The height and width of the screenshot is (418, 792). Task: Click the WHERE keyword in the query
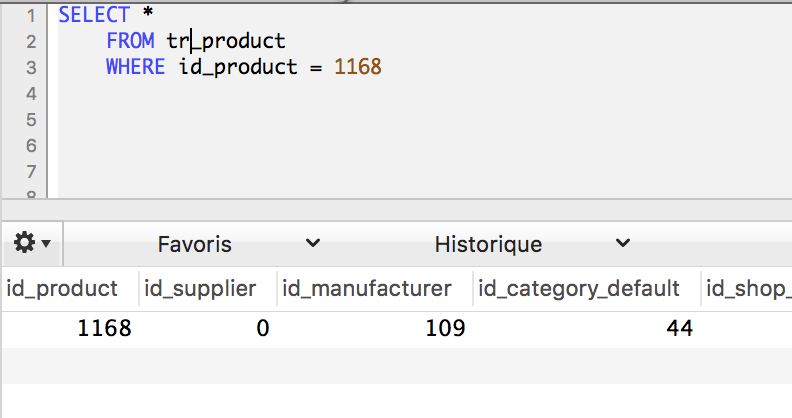(136, 67)
